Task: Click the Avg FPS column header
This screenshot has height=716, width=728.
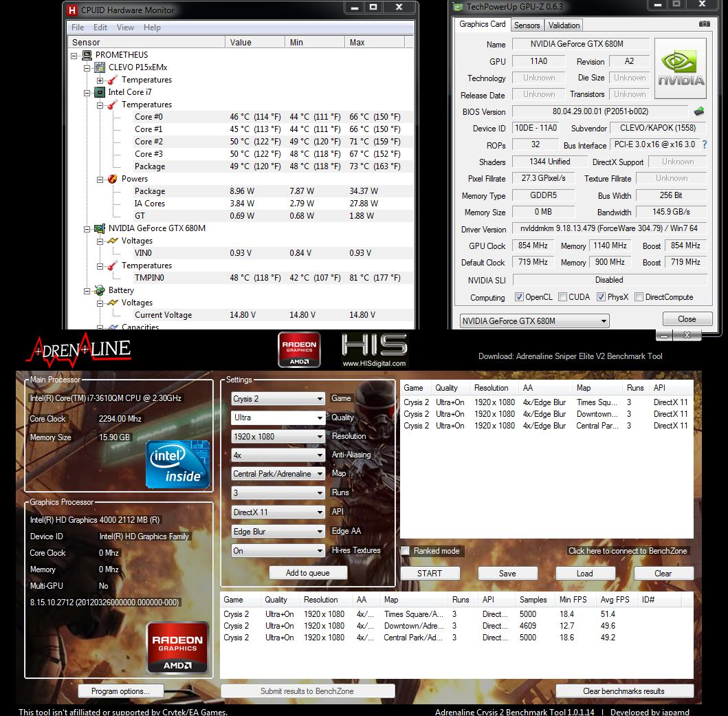Action: point(615,600)
